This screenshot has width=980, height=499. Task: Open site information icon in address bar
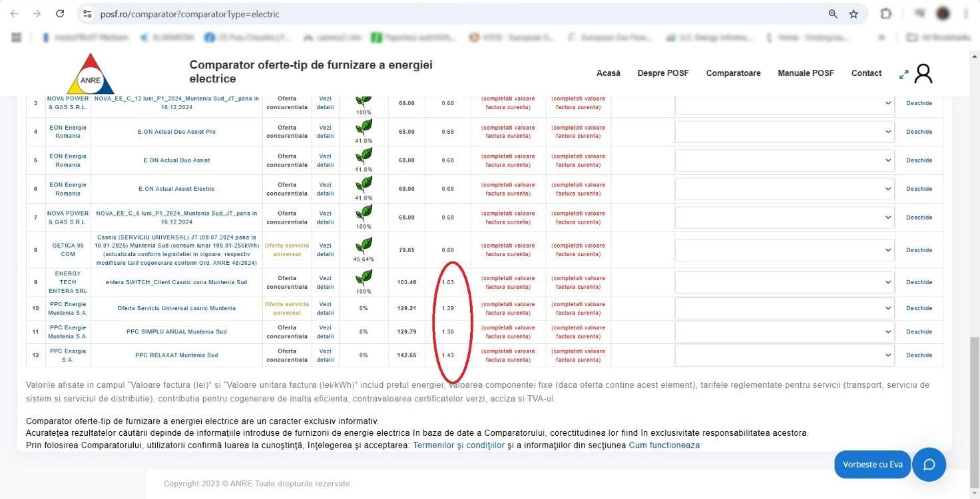coord(87,14)
